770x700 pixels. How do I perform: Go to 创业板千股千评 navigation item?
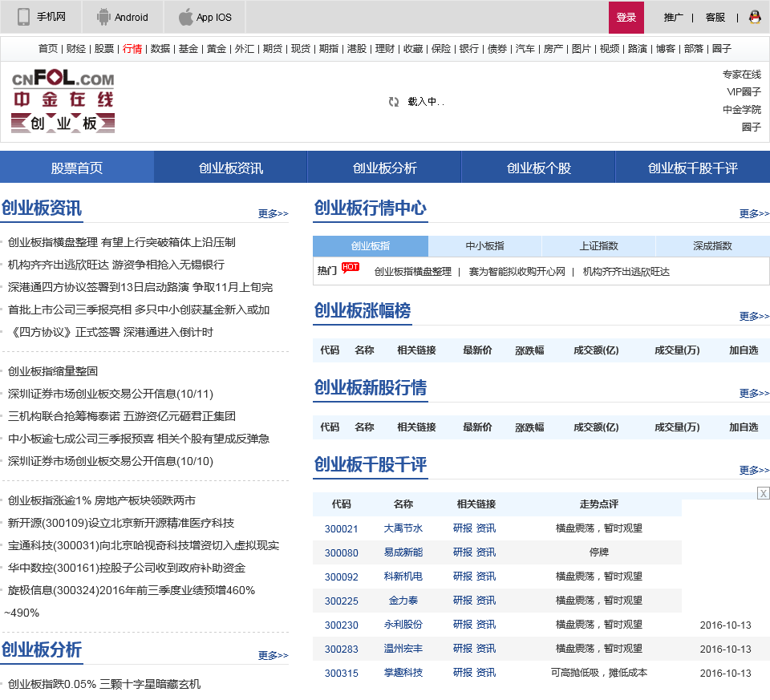[x=692, y=168]
